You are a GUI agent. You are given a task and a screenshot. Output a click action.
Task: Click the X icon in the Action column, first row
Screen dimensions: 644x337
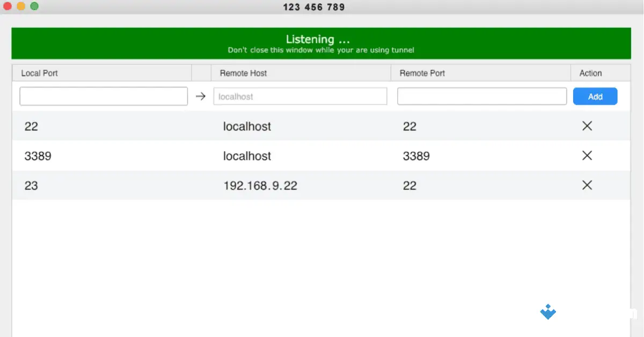pos(587,126)
